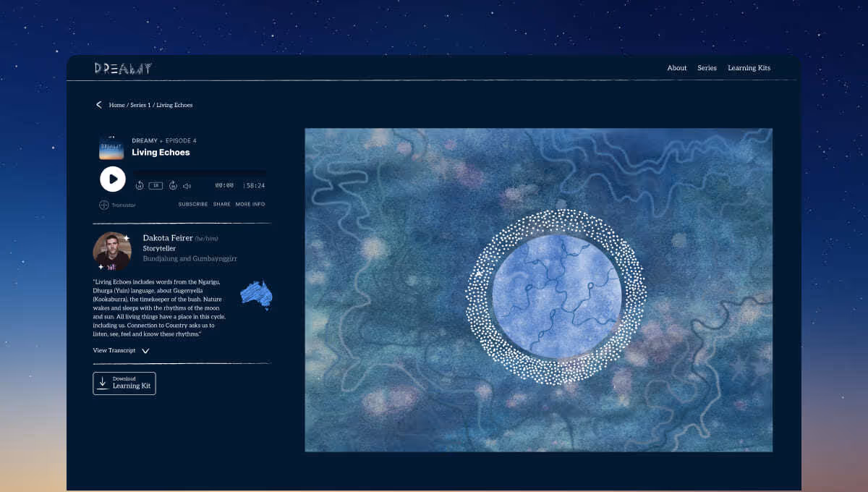
Task: Click the Bundjalung and Gumbaynggirr text
Action: (190, 259)
